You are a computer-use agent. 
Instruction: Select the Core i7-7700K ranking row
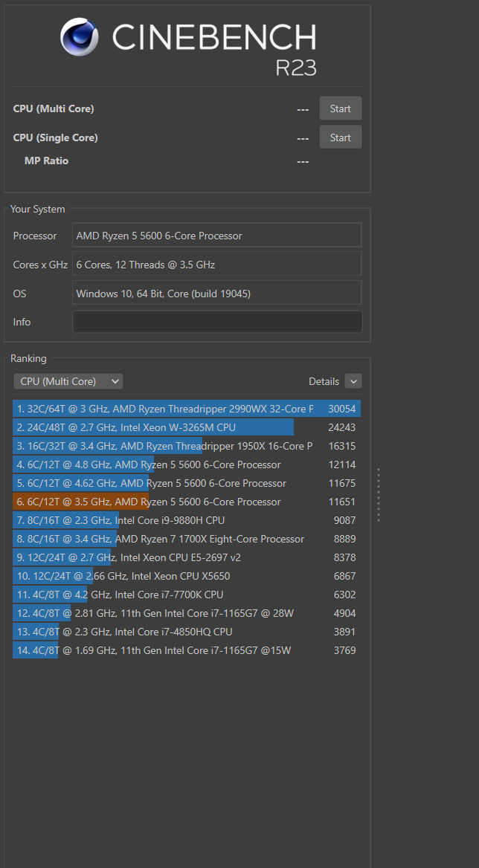[187, 595]
